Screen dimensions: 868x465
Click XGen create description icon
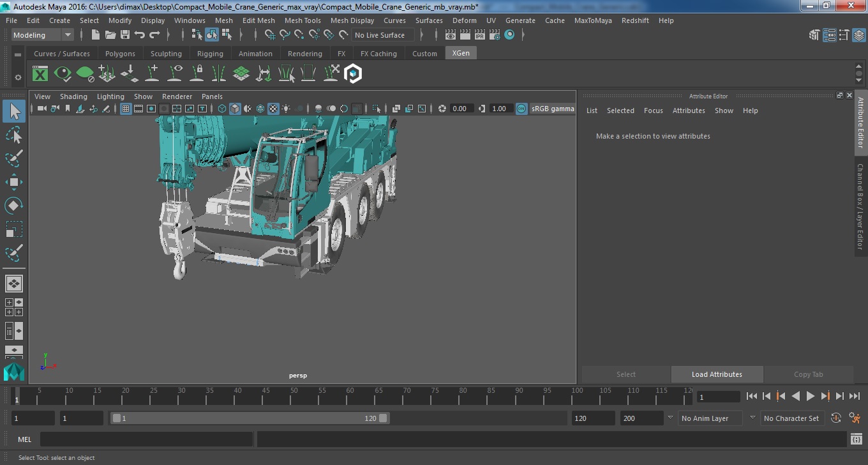[x=107, y=74]
